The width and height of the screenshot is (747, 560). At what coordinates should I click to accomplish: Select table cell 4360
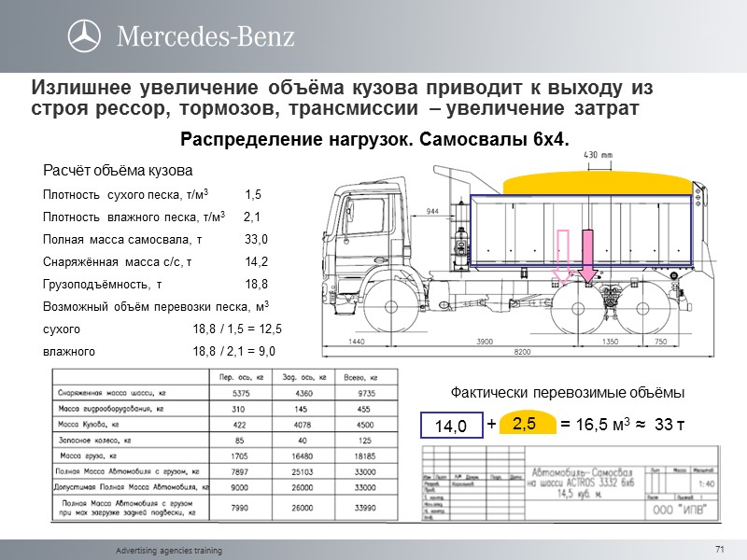click(304, 393)
